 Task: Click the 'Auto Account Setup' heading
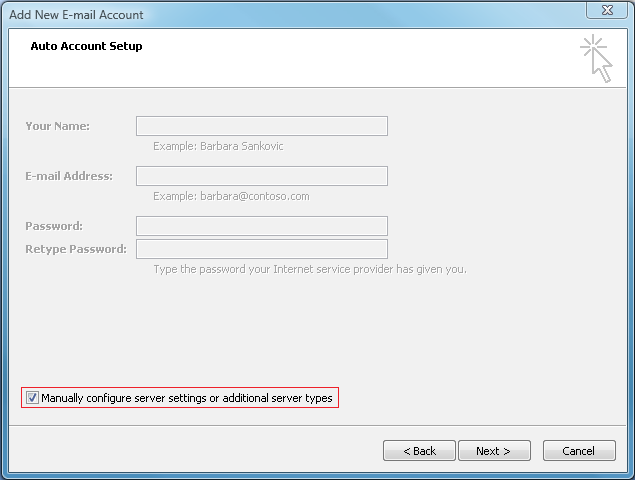(86, 46)
